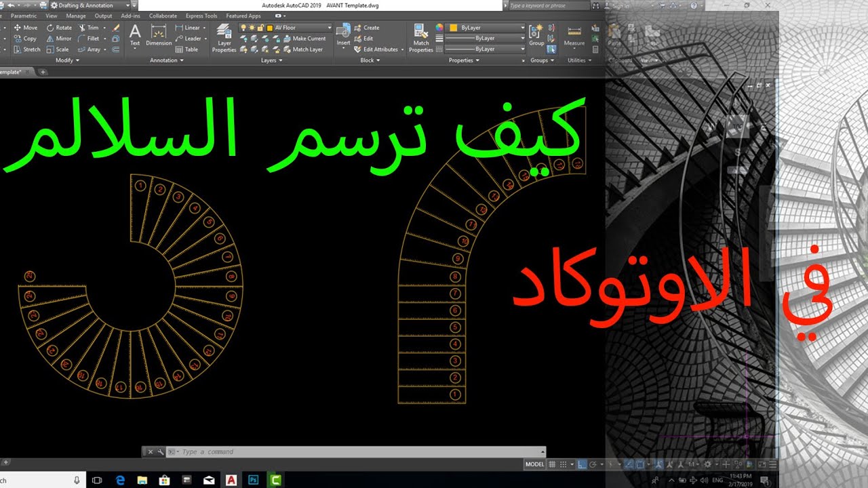
Task: Expand the Modify panel
Action: 67,60
